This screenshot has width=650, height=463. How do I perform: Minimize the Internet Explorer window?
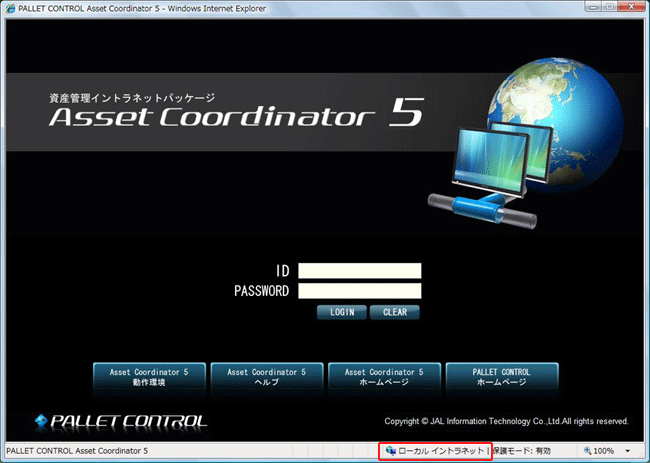pyautogui.click(x=595, y=7)
